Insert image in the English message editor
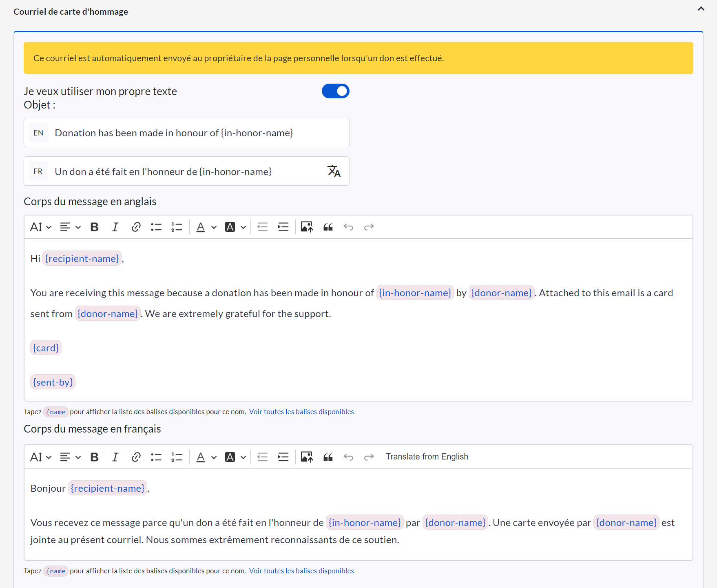 tap(307, 227)
